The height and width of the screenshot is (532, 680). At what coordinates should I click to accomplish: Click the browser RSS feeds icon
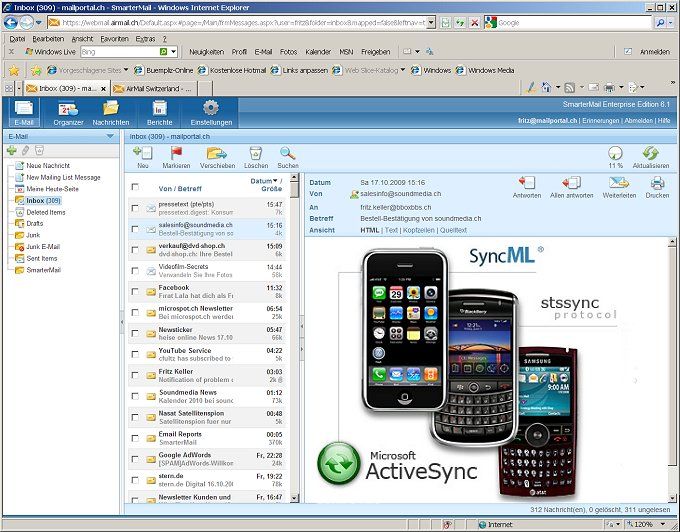(569, 88)
